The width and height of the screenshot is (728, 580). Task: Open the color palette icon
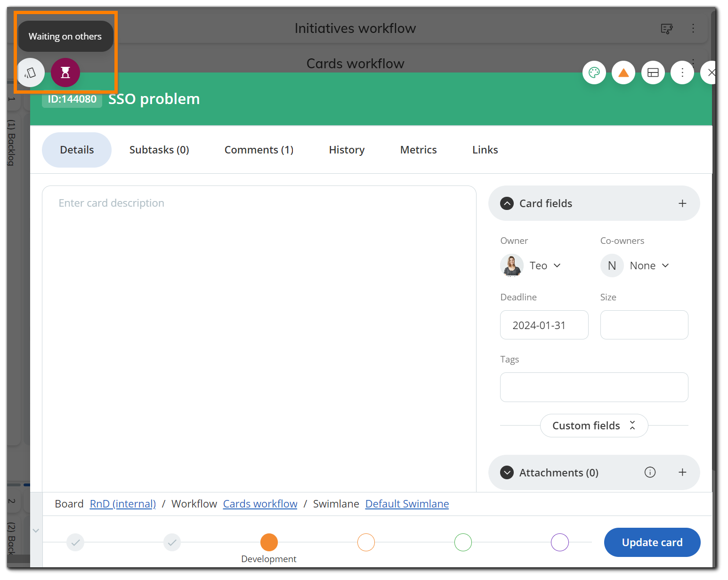click(x=594, y=72)
